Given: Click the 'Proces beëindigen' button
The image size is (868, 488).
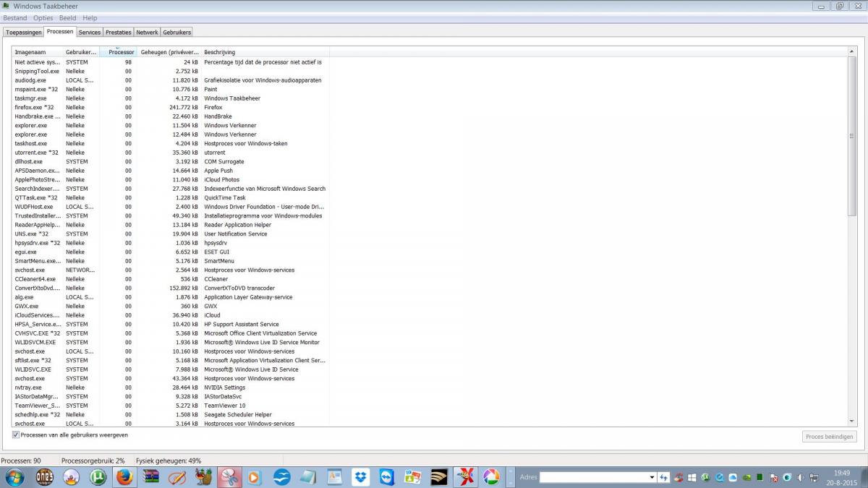Looking at the screenshot, I should 830,437.
